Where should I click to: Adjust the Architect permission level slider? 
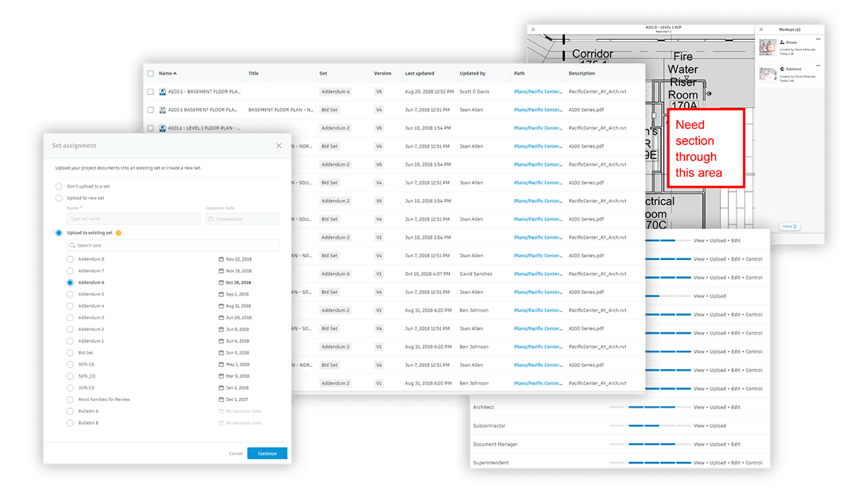644,408
